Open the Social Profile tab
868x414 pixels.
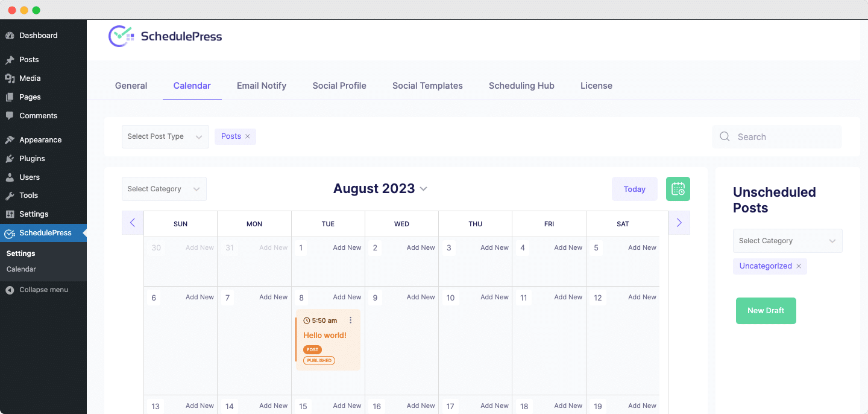(339, 86)
